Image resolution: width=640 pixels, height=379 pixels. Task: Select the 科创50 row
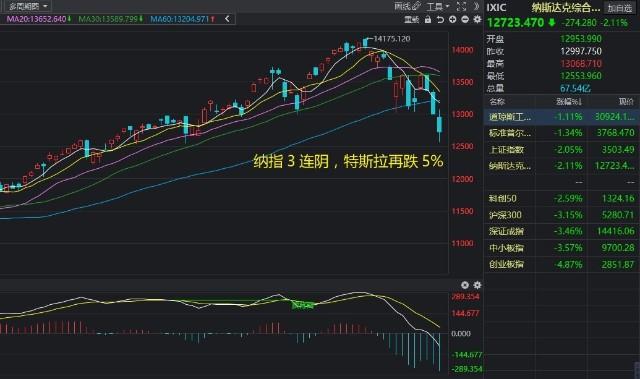click(x=562, y=199)
